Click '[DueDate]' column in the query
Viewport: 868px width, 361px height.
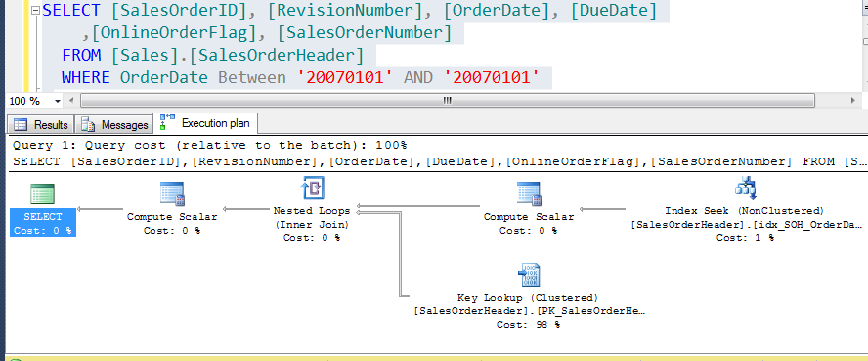[x=613, y=10]
